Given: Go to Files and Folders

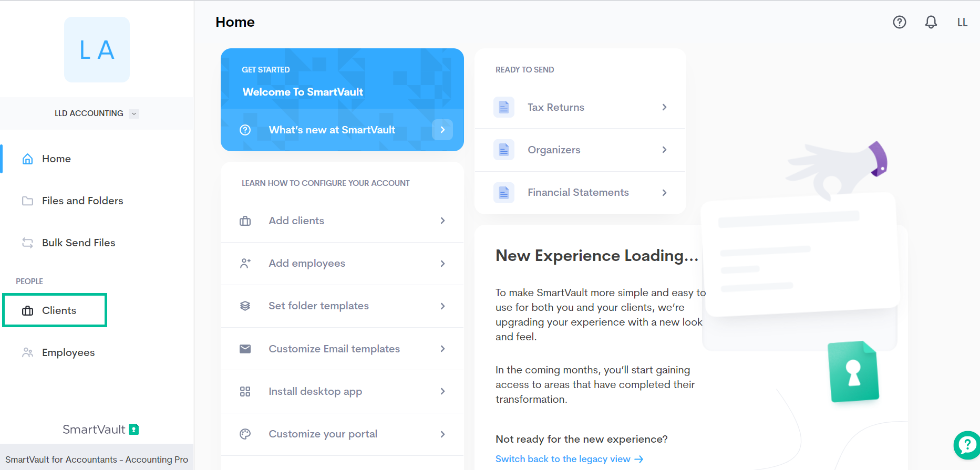Looking at the screenshot, I should 82,201.
